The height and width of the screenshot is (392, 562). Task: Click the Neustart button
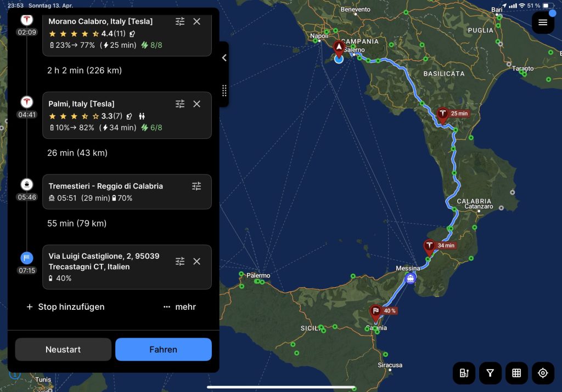(63, 349)
